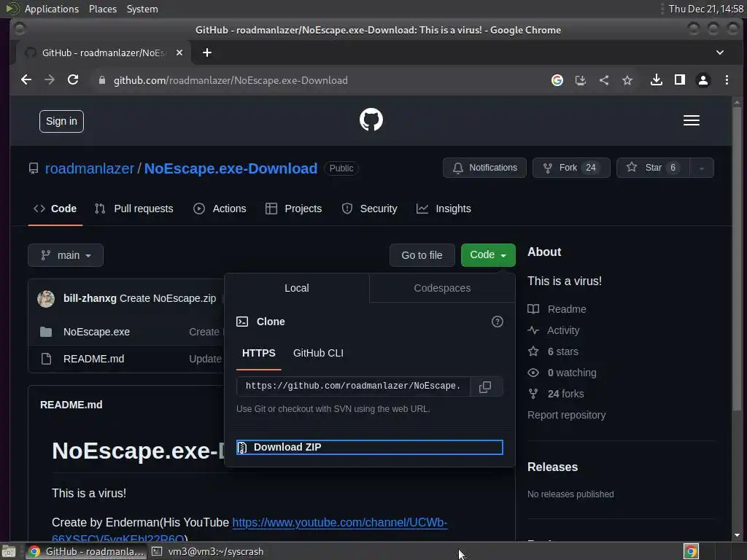
Task: Bookmark this page with star icon
Action: coord(627,80)
